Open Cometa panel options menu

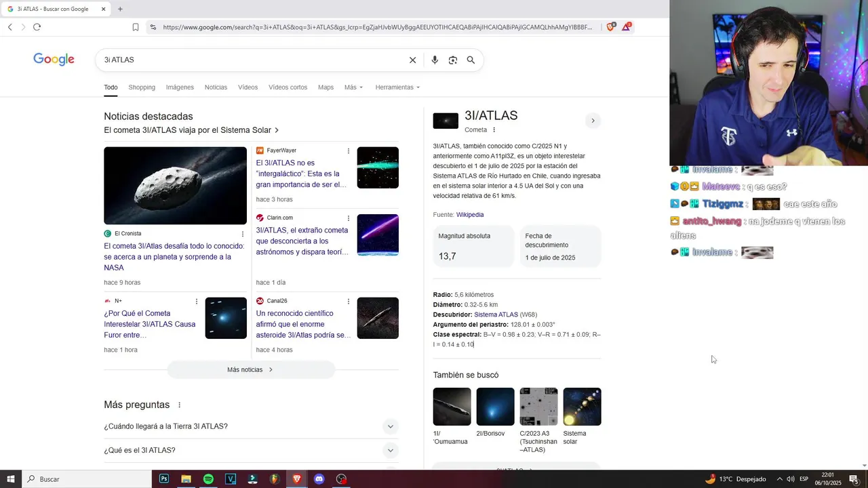pyautogui.click(x=494, y=129)
